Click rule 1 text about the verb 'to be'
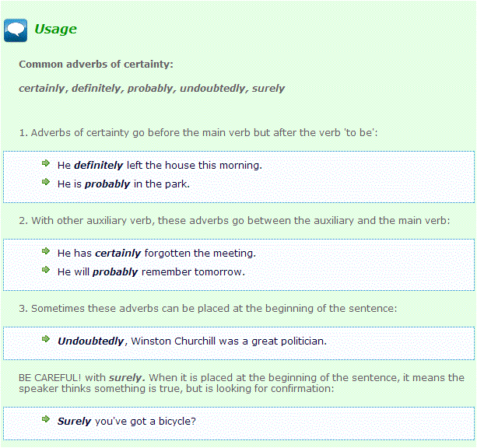The width and height of the screenshot is (477, 448). [x=198, y=133]
